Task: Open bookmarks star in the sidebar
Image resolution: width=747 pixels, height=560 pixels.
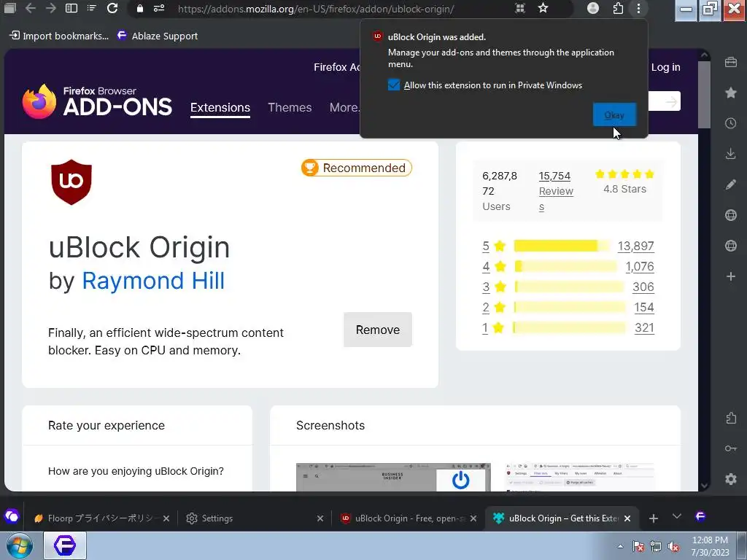Action: tap(731, 93)
